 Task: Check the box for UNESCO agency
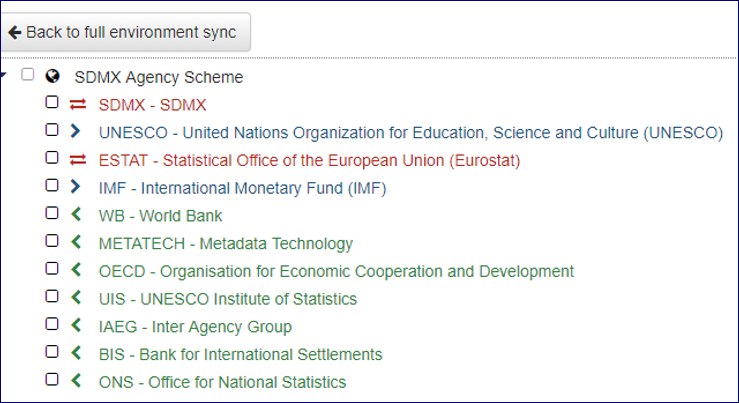tap(52, 130)
